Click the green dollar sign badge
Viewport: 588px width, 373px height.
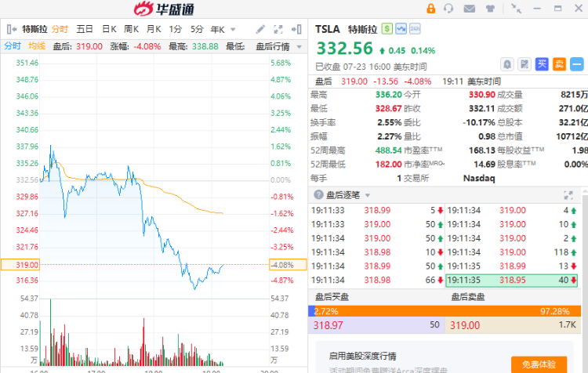tap(387, 28)
